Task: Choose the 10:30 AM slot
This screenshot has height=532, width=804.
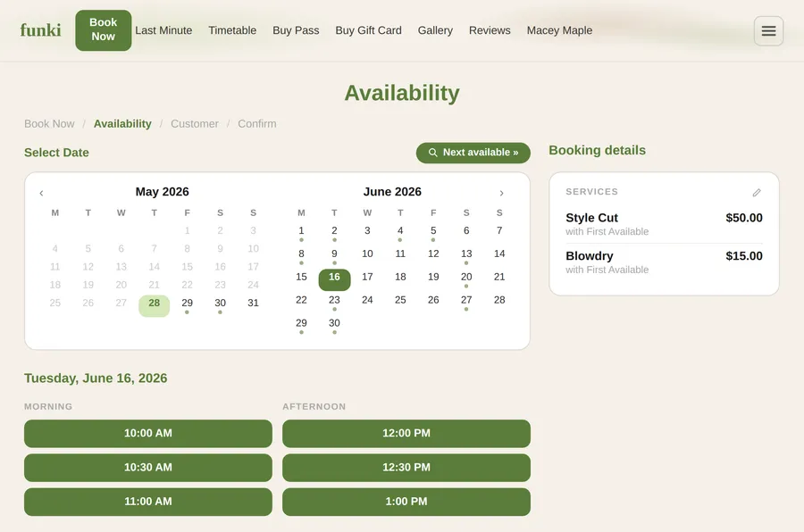Action: pyautogui.click(x=148, y=468)
